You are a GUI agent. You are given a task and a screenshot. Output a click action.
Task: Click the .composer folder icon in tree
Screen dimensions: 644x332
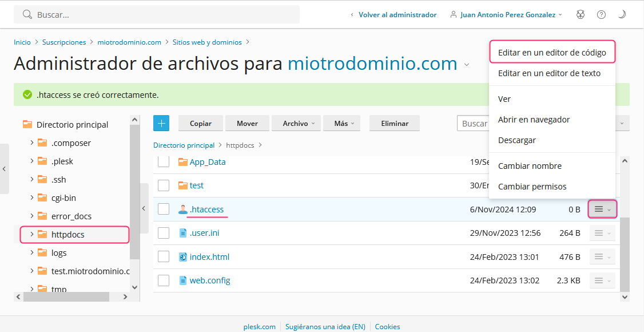(42, 143)
